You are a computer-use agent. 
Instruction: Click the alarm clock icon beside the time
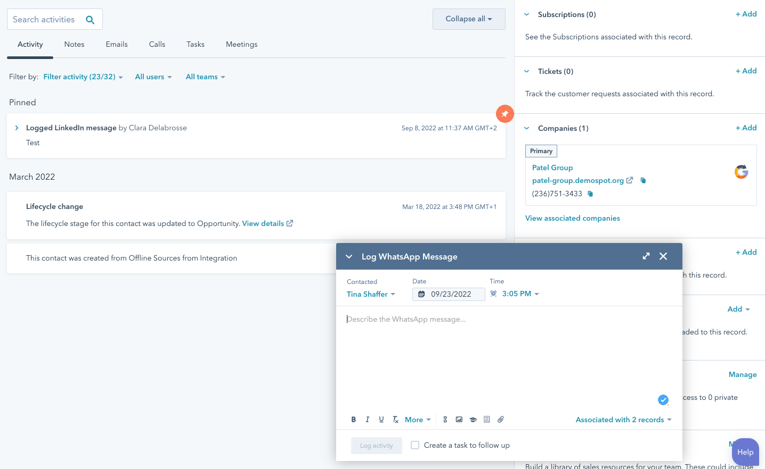(x=494, y=294)
